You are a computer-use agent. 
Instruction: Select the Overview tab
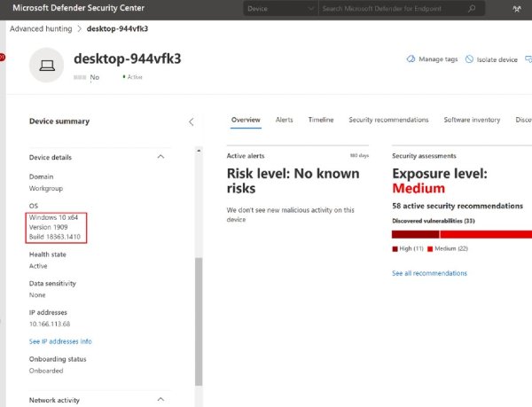pos(246,120)
